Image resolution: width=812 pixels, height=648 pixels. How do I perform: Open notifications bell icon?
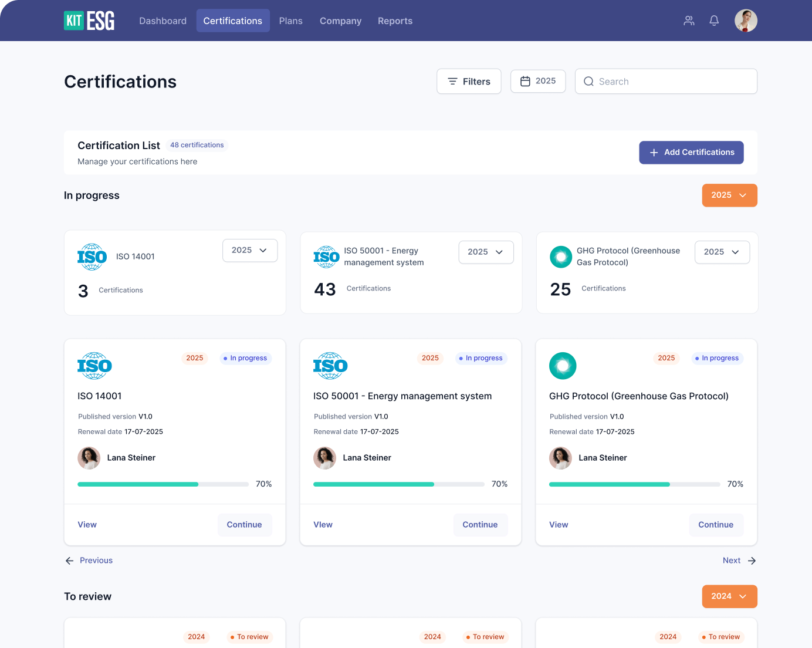pyautogui.click(x=714, y=21)
